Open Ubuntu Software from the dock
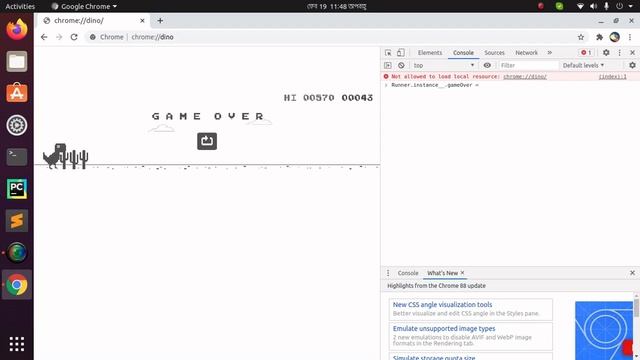Viewport: 640px width, 360px height. coord(17,93)
